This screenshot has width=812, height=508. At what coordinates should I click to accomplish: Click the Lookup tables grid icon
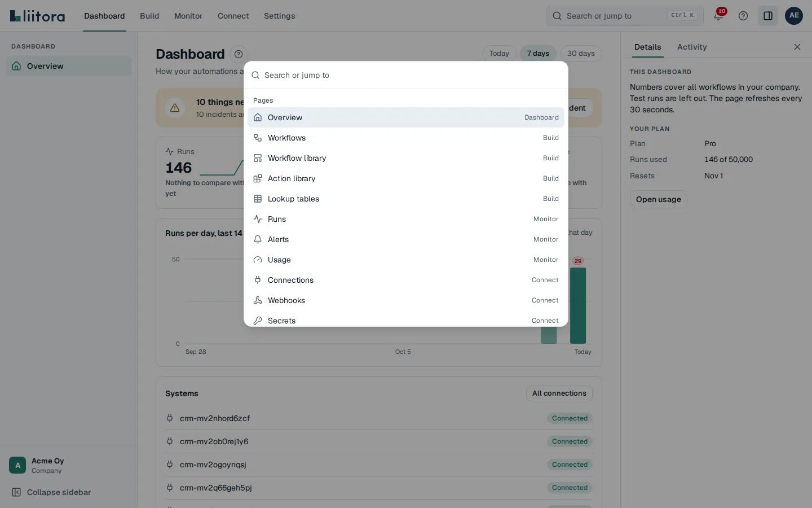pyautogui.click(x=258, y=199)
